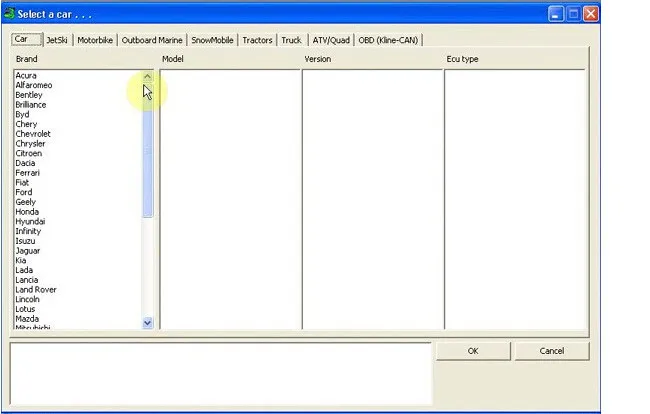This screenshot has width=650, height=414.
Task: Pick Lada in the Brand list
Action: pos(24,270)
